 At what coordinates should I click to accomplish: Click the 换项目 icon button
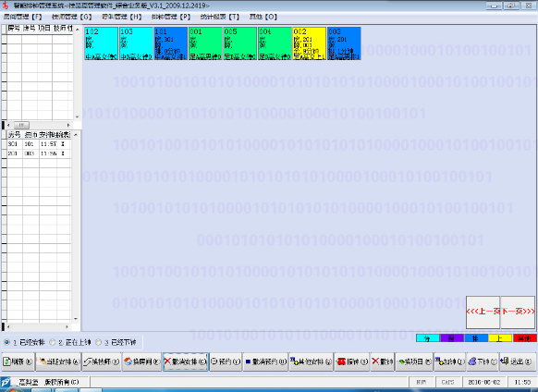(x=414, y=361)
